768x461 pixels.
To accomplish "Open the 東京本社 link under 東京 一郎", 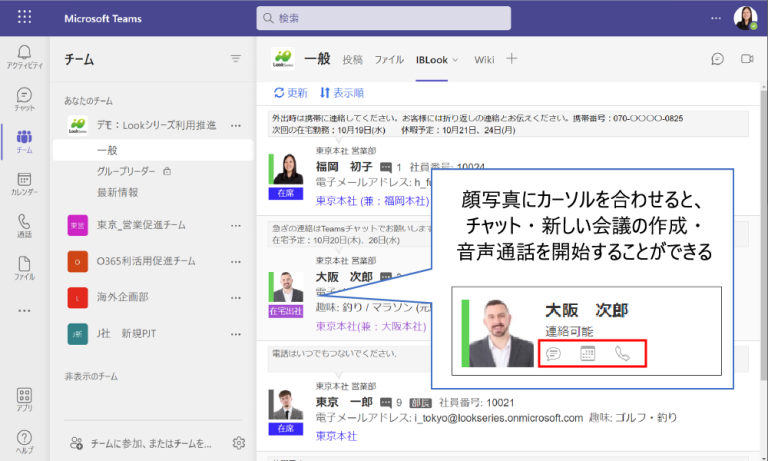I will point(336,436).
